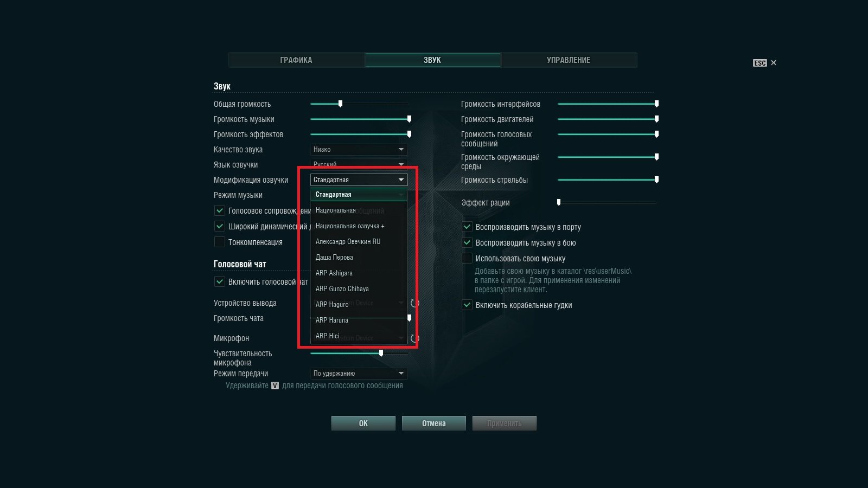Click the Отмена button
Image resolution: width=868 pixels, height=488 pixels.
[434, 423]
